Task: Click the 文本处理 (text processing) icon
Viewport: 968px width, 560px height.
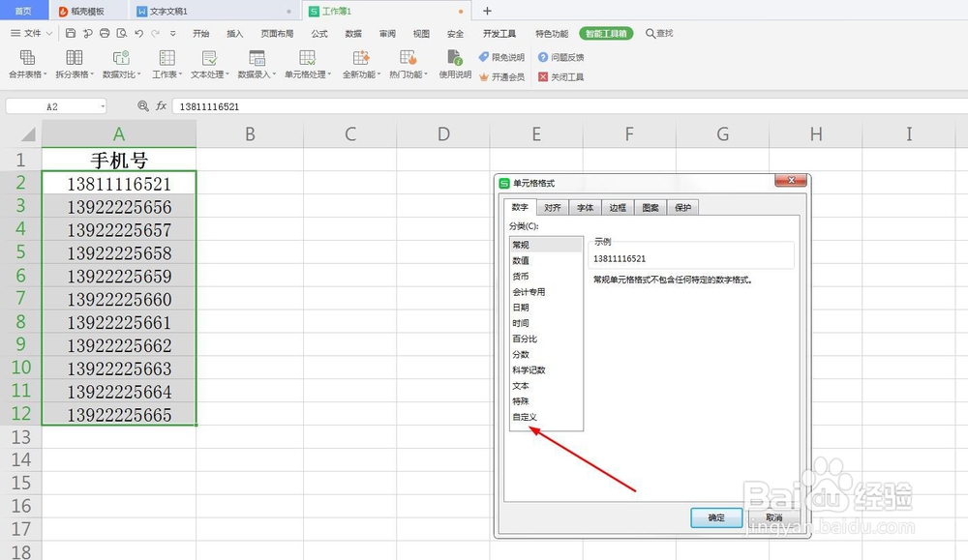Action: (x=210, y=57)
